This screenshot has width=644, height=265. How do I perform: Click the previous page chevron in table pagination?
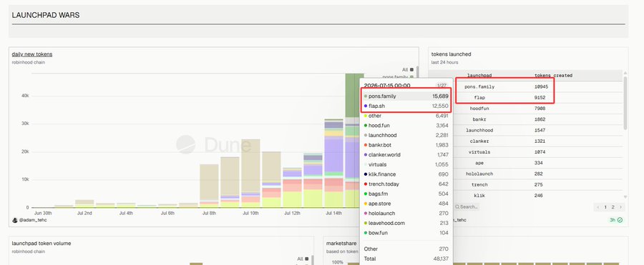tap(598, 207)
